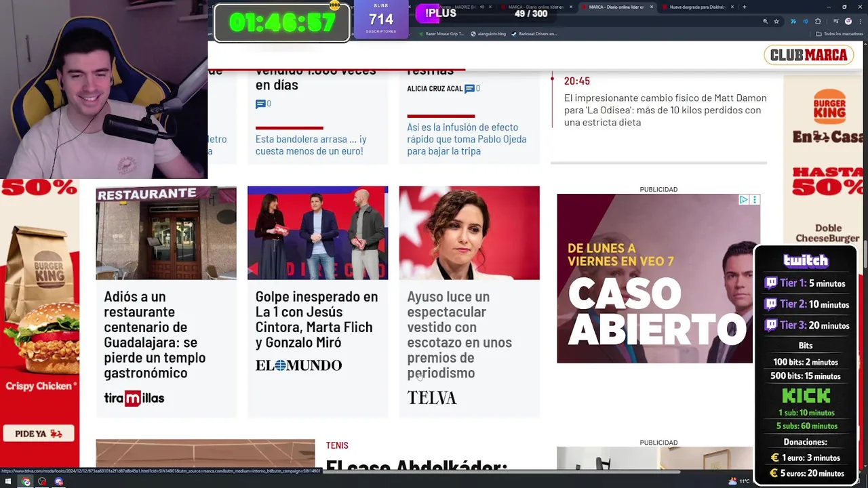Open the Chrome three-dot menu
This screenshot has width=868, height=488.
pos(861,22)
